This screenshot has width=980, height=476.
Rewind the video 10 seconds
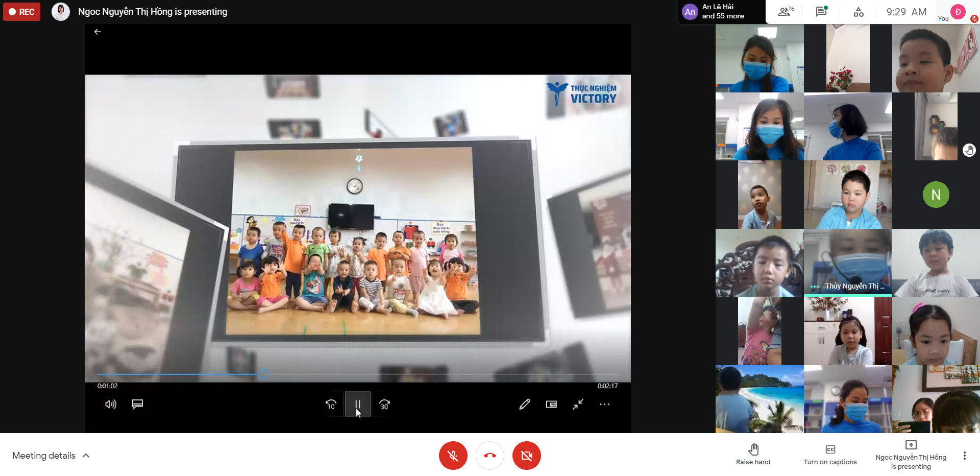[331, 404]
